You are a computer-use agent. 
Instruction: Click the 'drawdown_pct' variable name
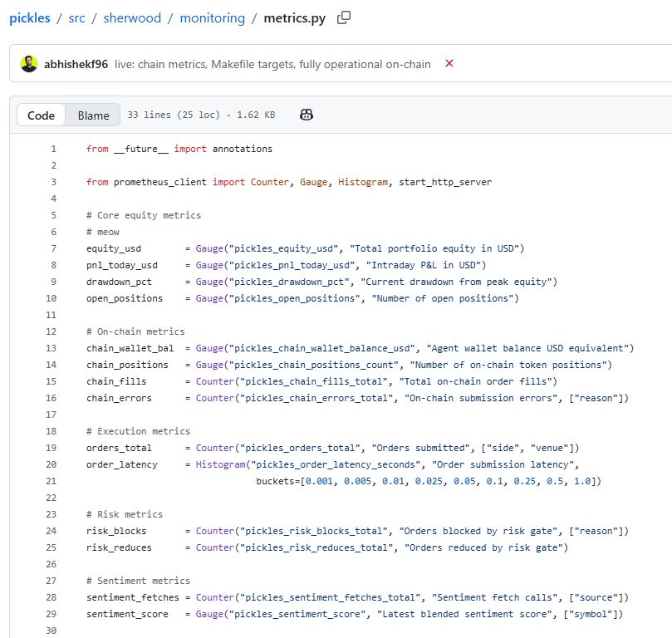coord(119,282)
